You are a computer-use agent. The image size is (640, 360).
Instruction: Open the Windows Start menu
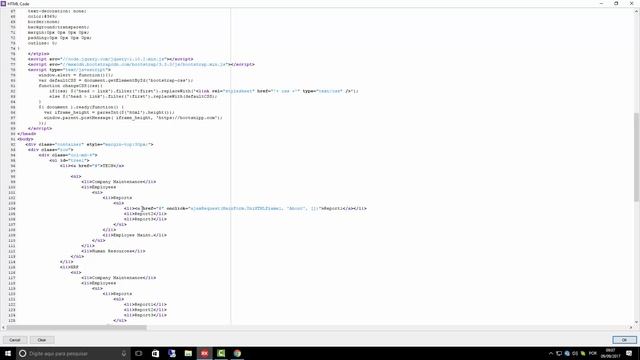click(x=8, y=353)
